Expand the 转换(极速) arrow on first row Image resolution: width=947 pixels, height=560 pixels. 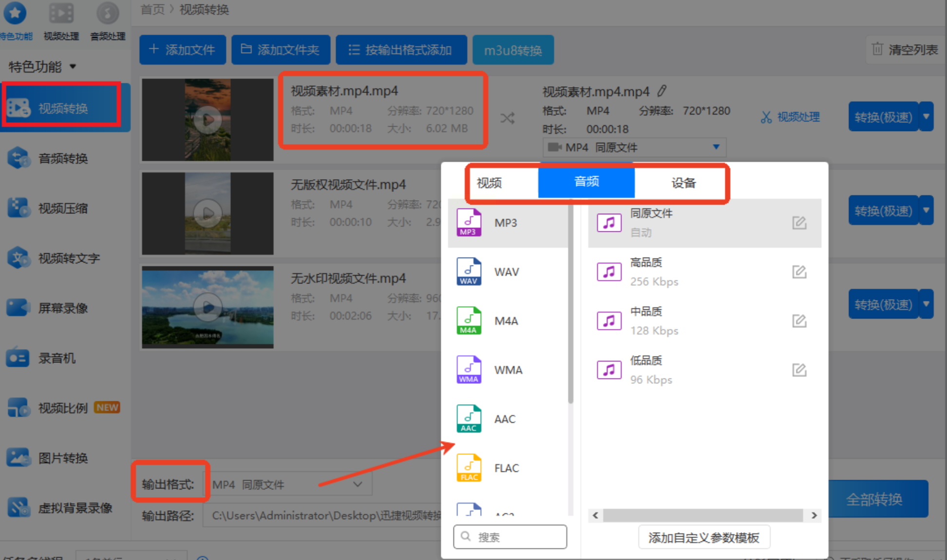(926, 117)
